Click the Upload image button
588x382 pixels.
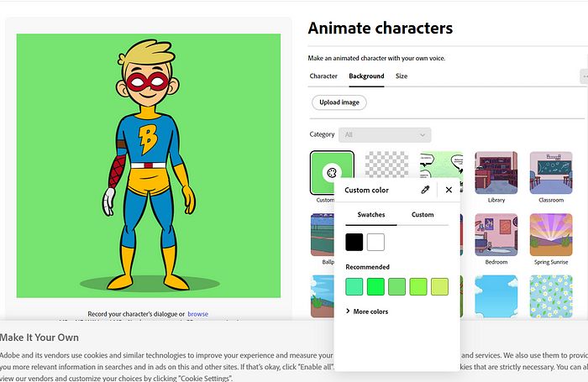point(339,102)
